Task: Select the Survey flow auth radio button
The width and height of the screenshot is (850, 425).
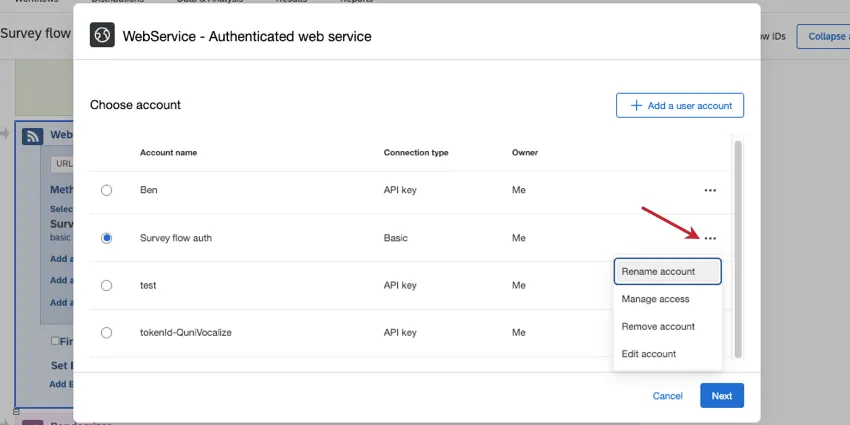Action: (x=107, y=238)
